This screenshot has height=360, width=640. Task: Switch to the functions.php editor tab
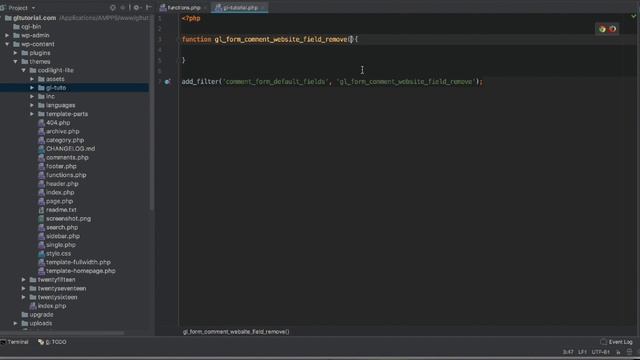184,8
